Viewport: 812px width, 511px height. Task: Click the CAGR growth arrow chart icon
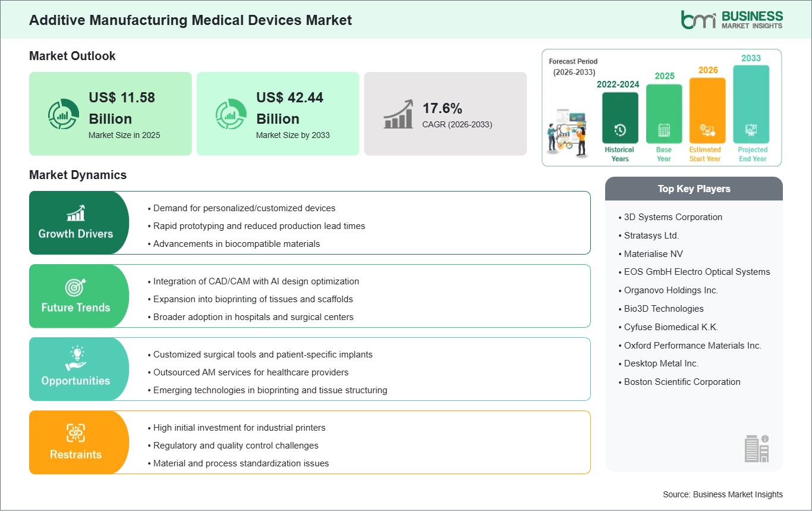(x=398, y=114)
